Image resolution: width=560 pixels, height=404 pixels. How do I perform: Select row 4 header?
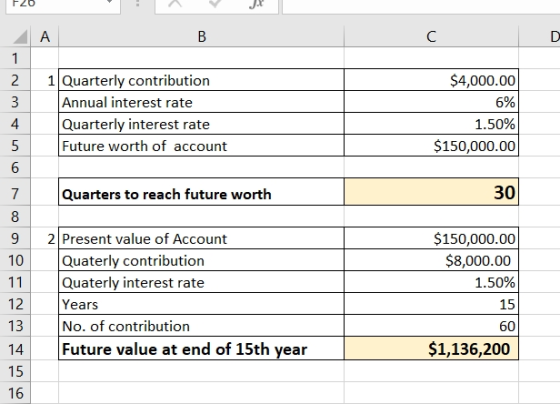point(15,124)
